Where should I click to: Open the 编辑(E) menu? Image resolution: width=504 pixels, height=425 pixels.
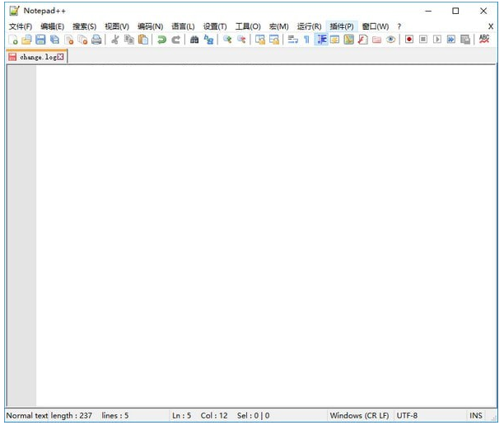click(x=53, y=26)
